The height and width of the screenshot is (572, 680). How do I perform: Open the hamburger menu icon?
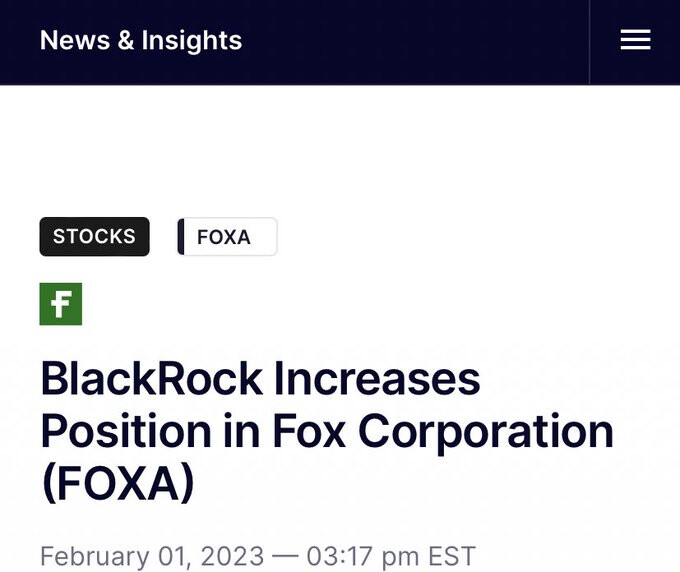click(635, 39)
